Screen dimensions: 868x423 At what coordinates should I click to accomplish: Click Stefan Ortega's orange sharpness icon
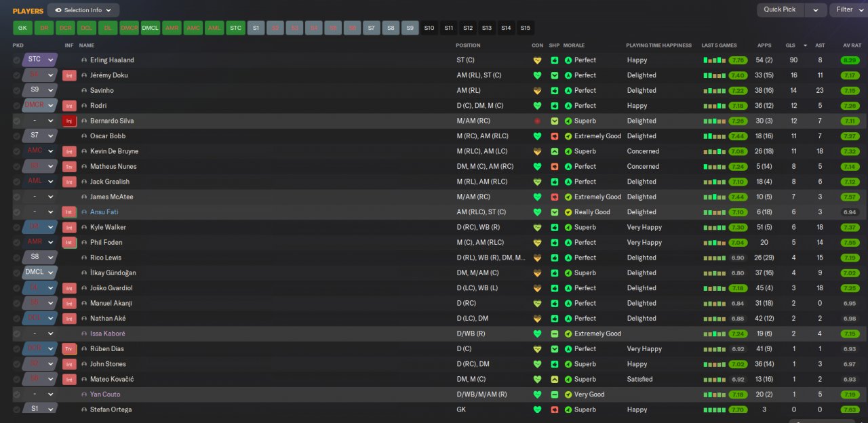click(x=554, y=409)
